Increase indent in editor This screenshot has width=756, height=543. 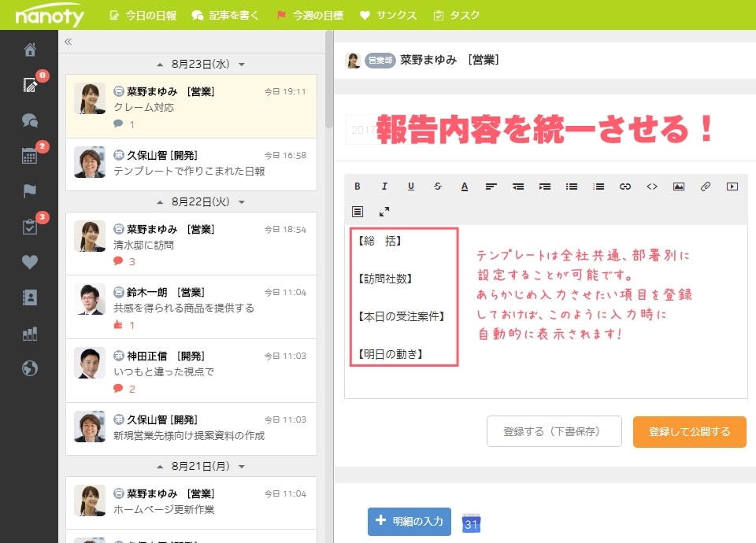545,187
